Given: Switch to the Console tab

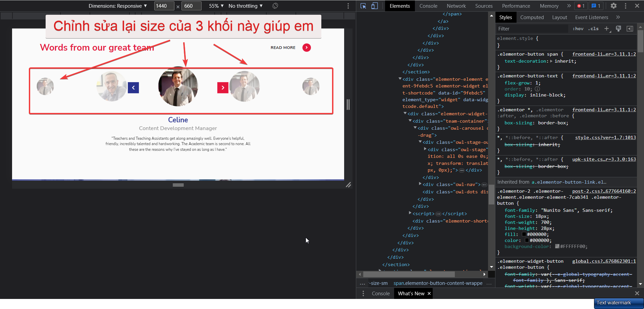Looking at the screenshot, I should tap(428, 6).
